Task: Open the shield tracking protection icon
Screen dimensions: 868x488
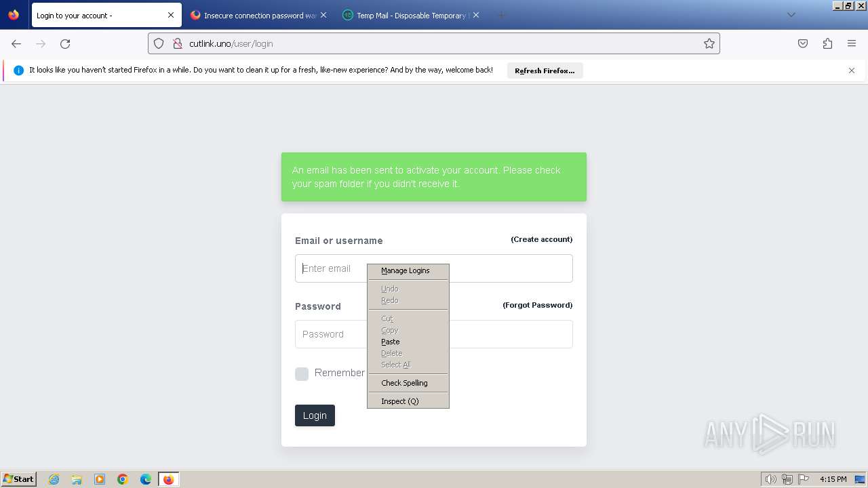Action: [x=159, y=43]
